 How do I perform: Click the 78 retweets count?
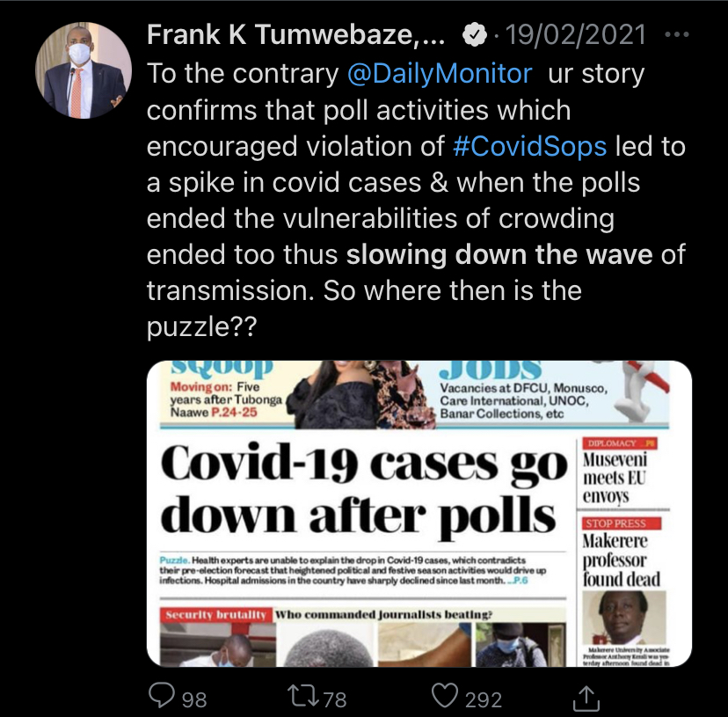coord(334,699)
